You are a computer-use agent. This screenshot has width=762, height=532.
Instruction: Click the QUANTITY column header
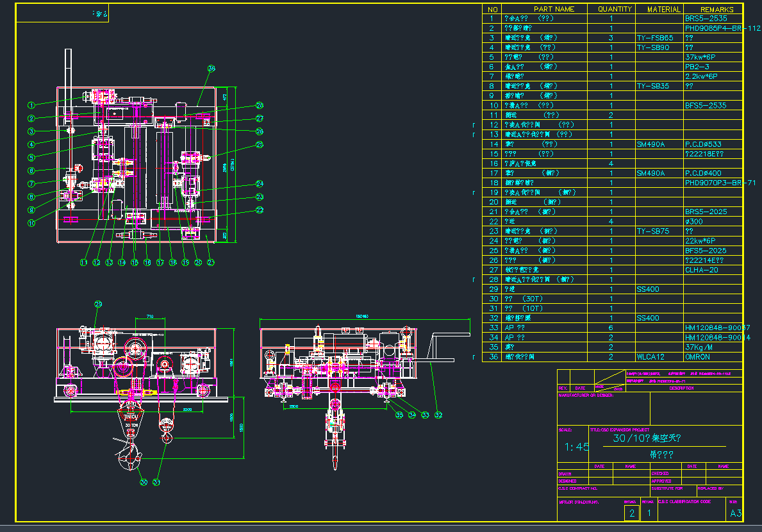615,9
